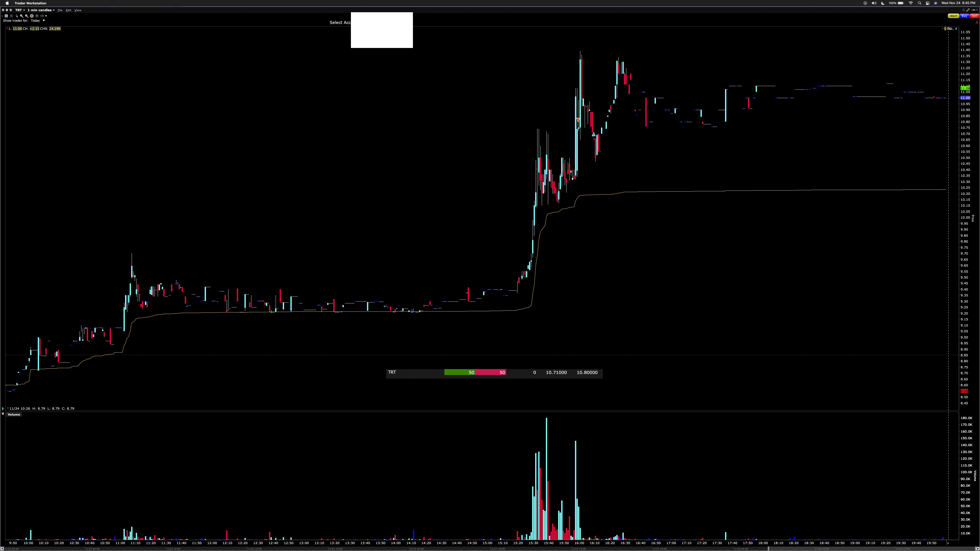This screenshot has height=551, width=980.
Task: Click the compress horizontal range icon
Action: pos(42,16)
